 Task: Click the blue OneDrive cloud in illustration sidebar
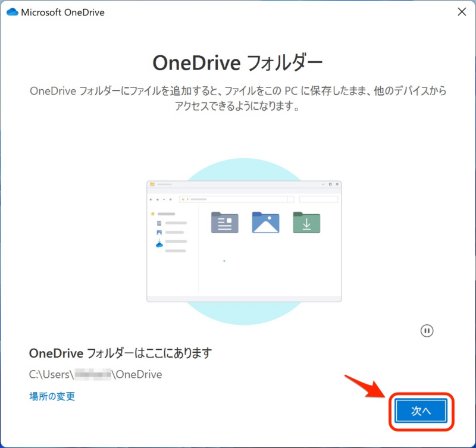point(159,243)
